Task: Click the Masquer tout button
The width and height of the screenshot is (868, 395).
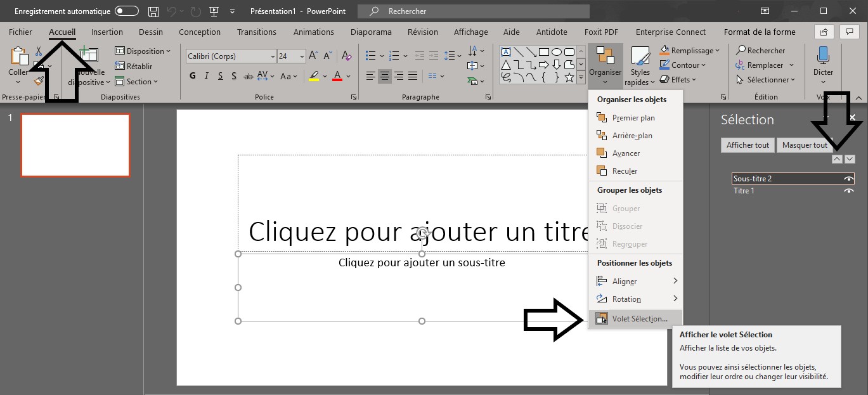Action: [x=805, y=145]
